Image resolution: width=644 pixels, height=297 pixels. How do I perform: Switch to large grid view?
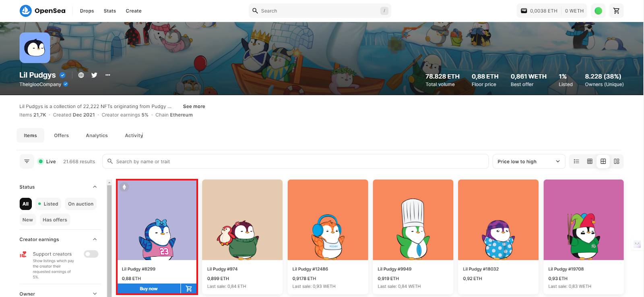[603, 162]
